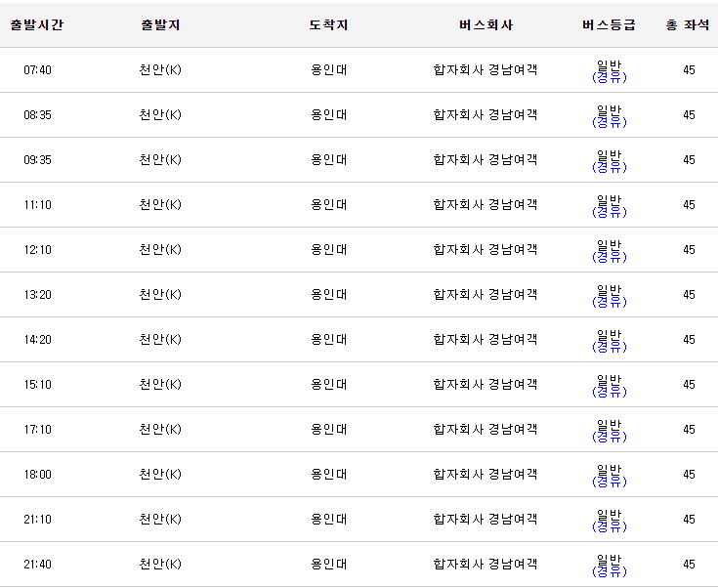The image size is (718, 588).
Task: Click 합자회사 경남여객 in the 09:35 row
Action: coord(486,160)
